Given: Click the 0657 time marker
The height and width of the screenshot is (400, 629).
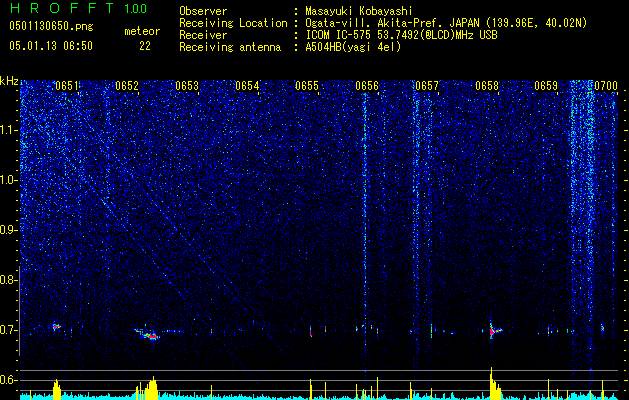Looking at the screenshot, I should (x=427, y=86).
